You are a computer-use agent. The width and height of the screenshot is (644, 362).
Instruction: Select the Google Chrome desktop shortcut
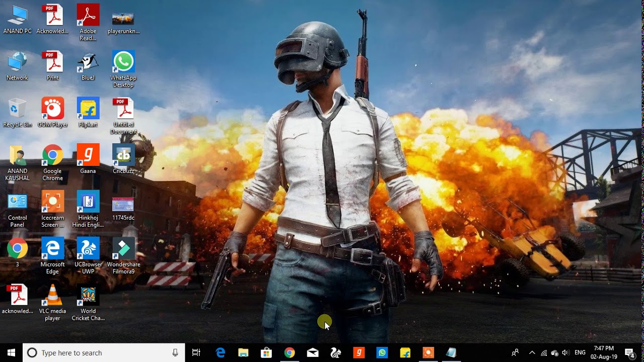52,163
